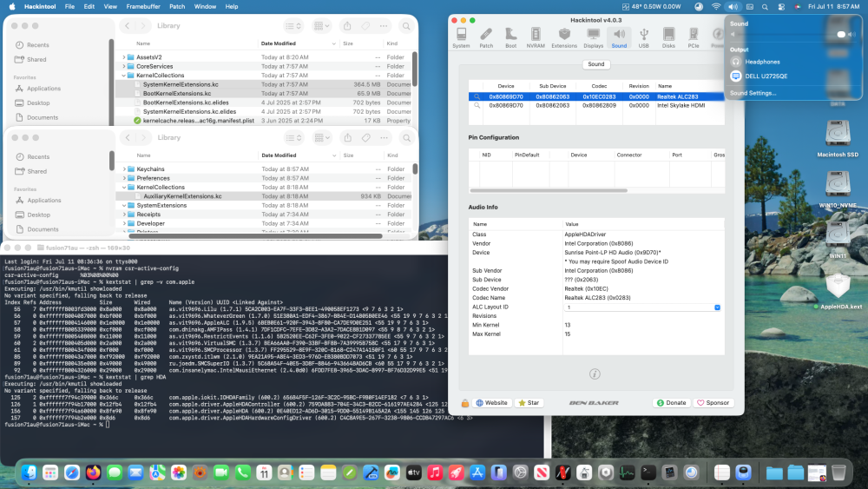Open the PCIe section in Hackintool

[693, 37]
